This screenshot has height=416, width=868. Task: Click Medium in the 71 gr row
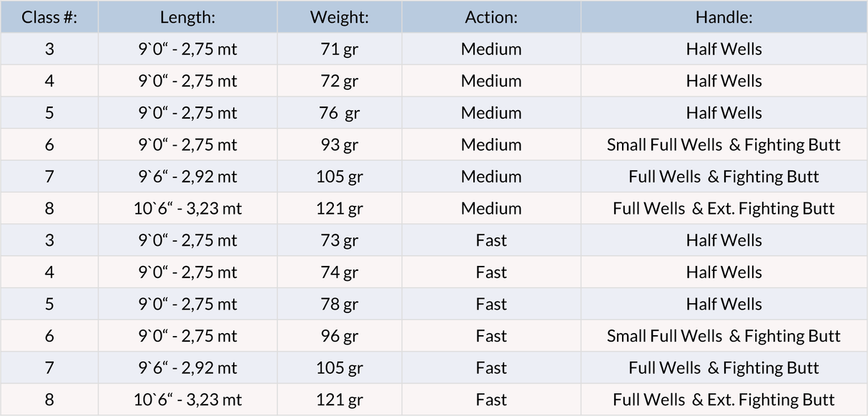tap(491, 49)
